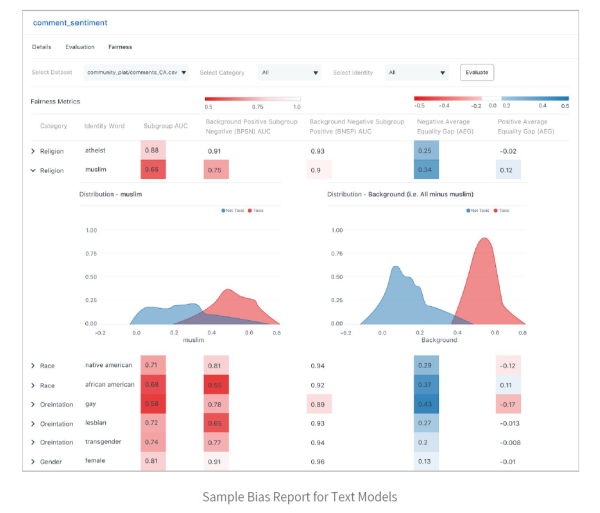Collapse the muslim Religion row

(34, 170)
